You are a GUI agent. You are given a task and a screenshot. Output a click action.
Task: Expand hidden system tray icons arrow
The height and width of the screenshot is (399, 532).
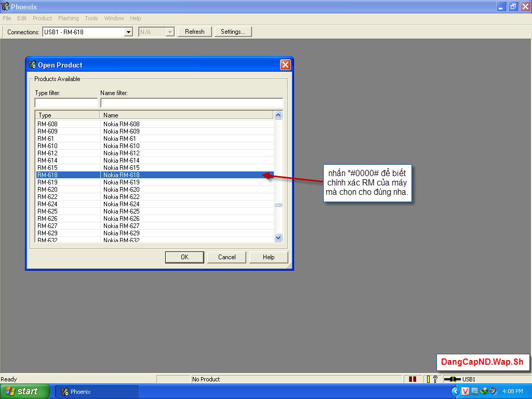(x=456, y=392)
